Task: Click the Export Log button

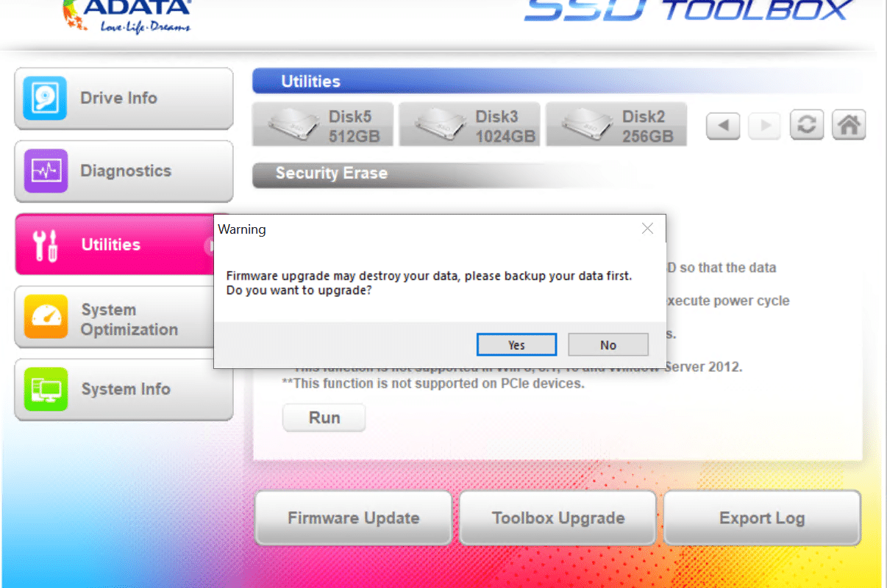Action: click(762, 518)
